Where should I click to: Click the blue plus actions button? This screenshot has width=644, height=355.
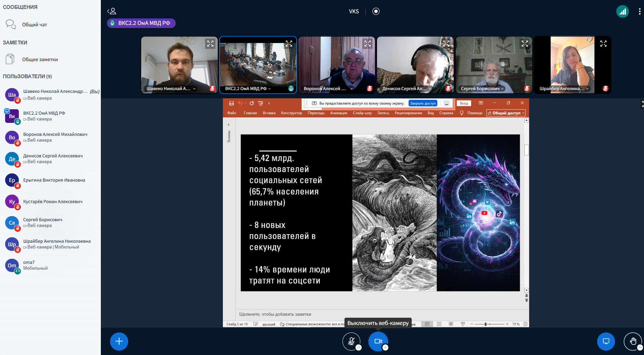click(119, 341)
